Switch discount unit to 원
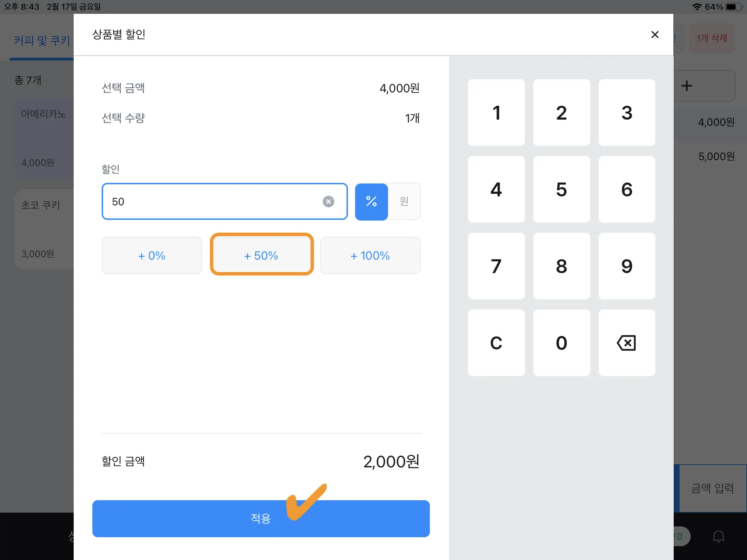747x560 pixels. coord(404,202)
